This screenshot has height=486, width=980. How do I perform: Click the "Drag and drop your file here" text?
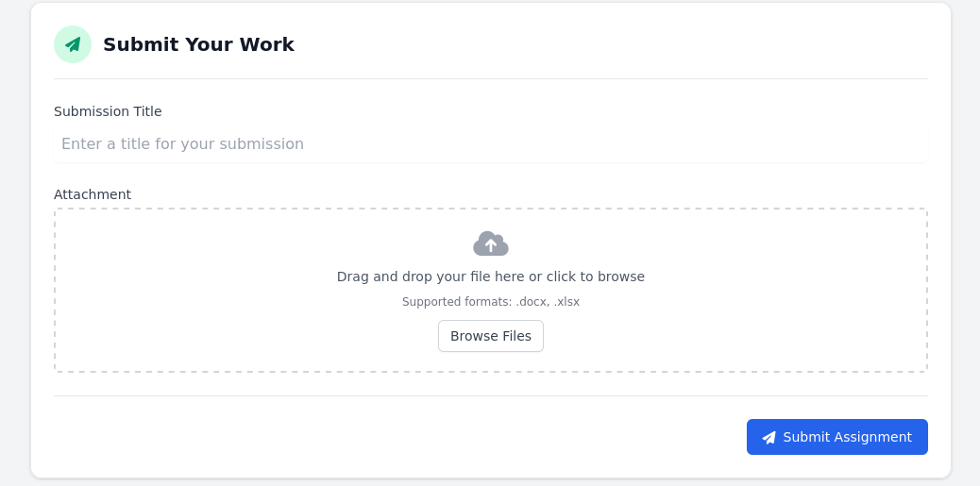click(431, 277)
